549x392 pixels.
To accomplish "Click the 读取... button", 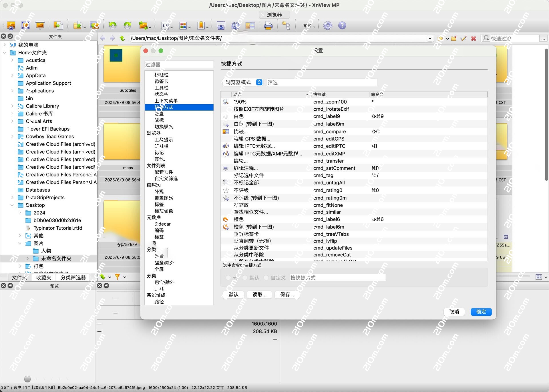I will (259, 295).
